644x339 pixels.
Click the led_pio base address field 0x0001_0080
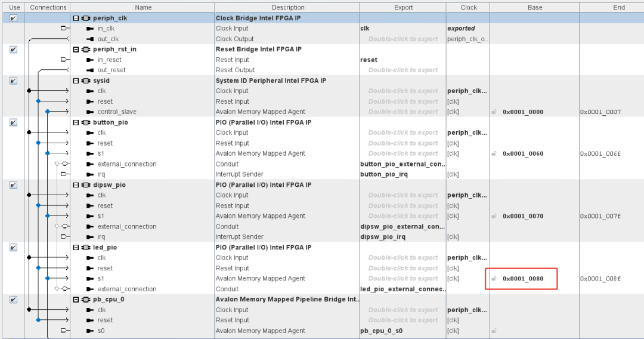pyautogui.click(x=523, y=279)
